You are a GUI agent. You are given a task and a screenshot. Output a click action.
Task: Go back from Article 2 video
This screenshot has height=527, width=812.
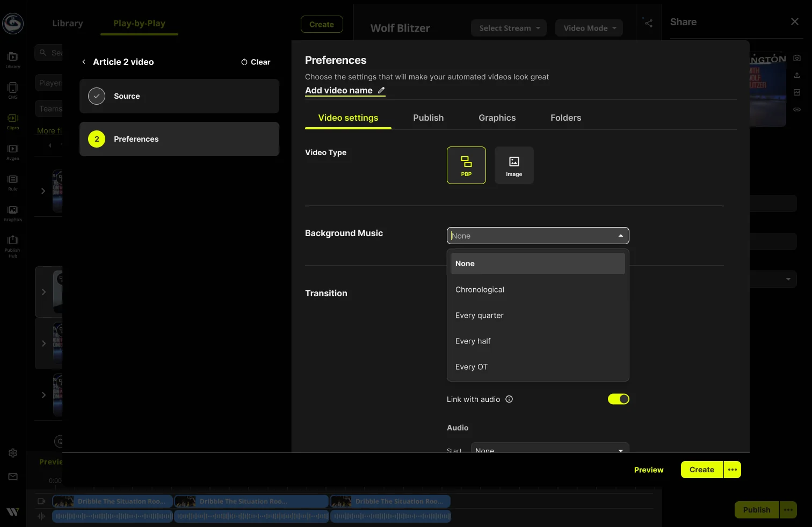coord(84,62)
